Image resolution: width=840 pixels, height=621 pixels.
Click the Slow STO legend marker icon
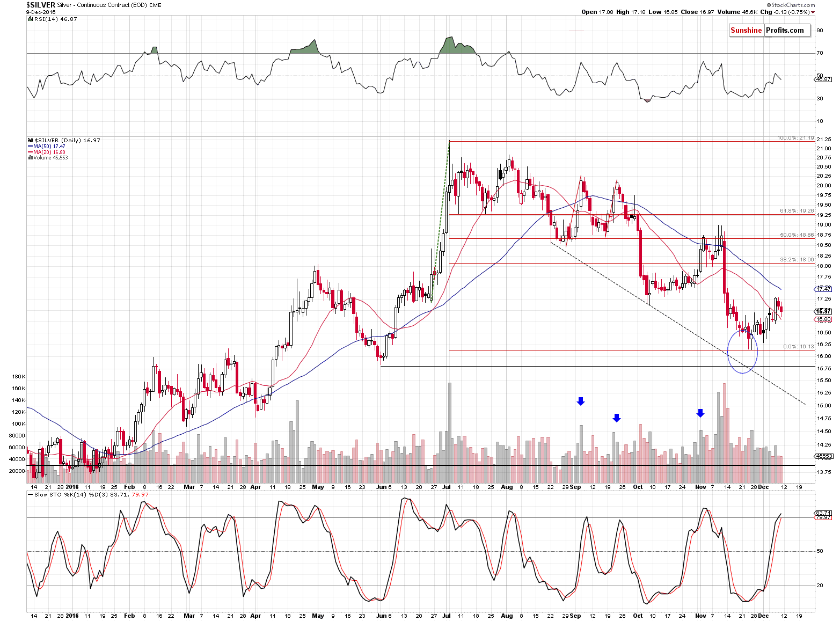pos(30,494)
